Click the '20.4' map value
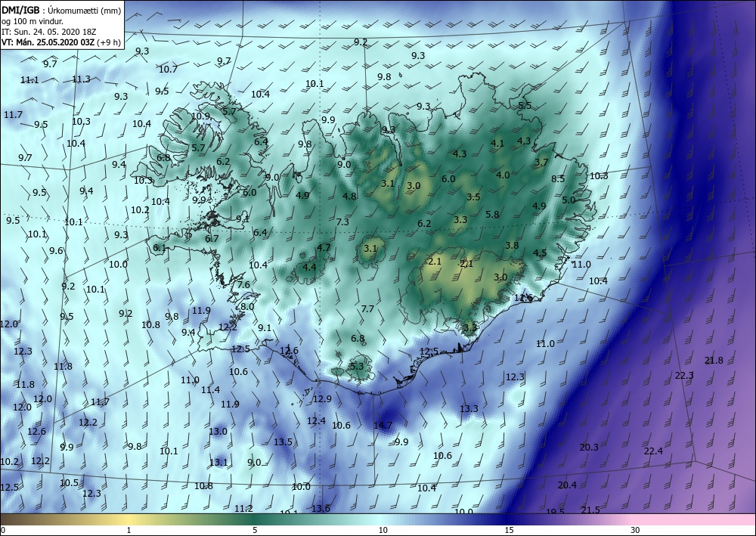Screen dimensions: 756x536 [x=567, y=485]
